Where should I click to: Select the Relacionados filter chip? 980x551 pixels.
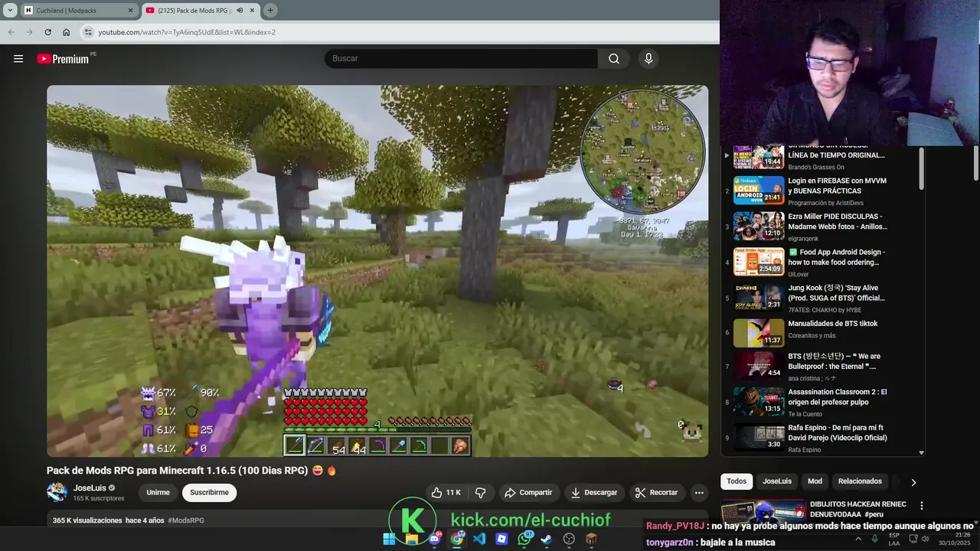[860, 481]
